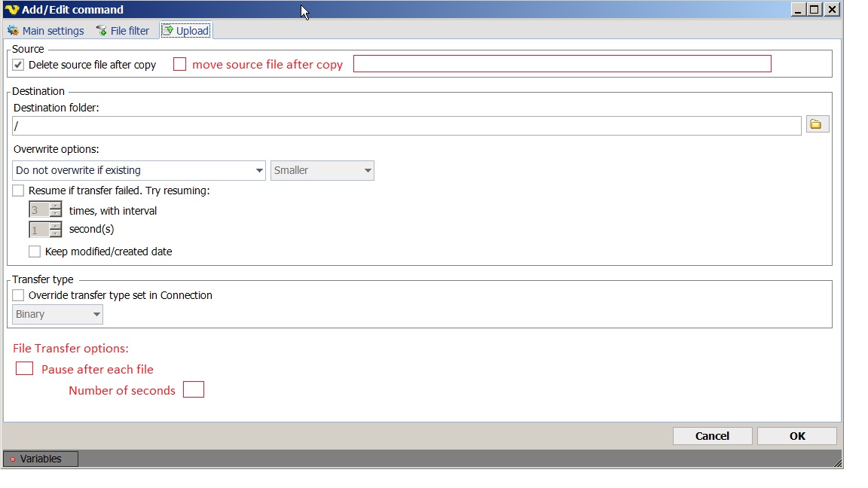Screen dimensions: 868x488
Task: Minimize the Add/Edit command window
Action: pyautogui.click(x=798, y=9)
